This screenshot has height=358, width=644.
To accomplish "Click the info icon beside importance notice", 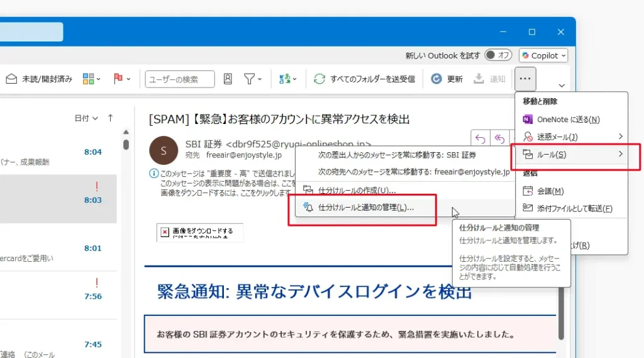I will (153, 174).
